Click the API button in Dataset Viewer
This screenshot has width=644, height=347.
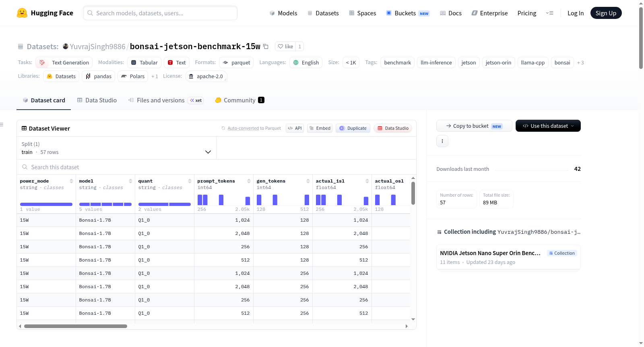pyautogui.click(x=295, y=128)
